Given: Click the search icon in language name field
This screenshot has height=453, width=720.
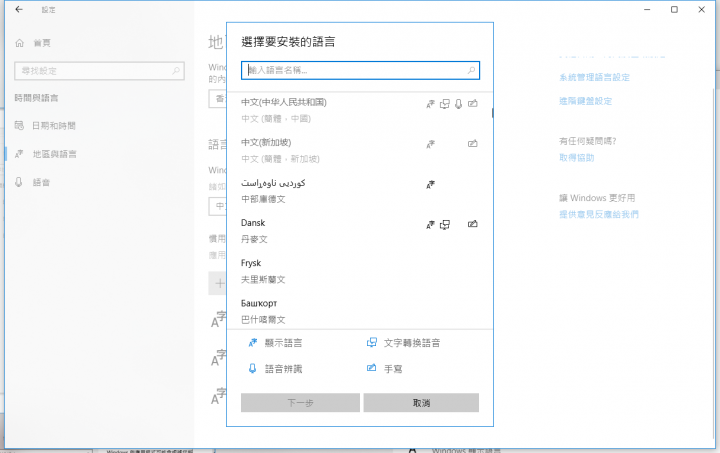Looking at the screenshot, I should (471, 70).
